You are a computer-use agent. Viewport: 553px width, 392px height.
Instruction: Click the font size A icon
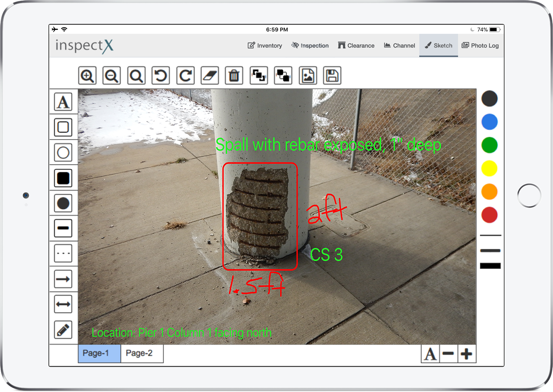(x=430, y=354)
